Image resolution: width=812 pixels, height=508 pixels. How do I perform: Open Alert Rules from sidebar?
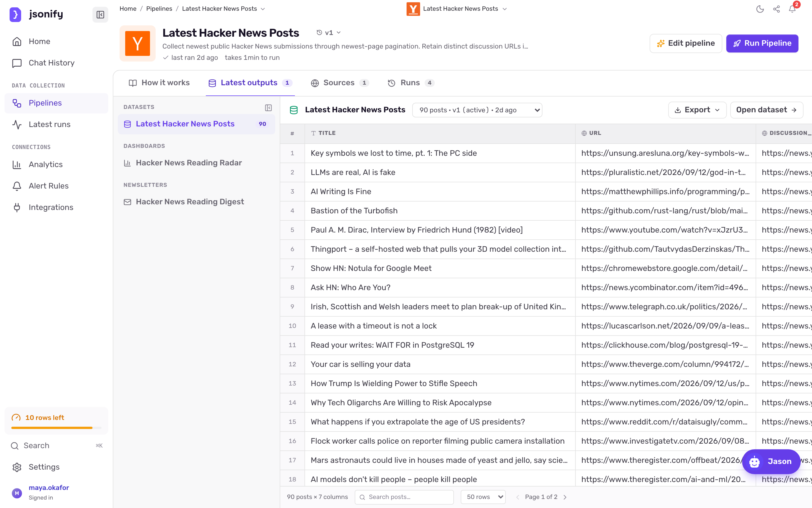tap(56, 186)
